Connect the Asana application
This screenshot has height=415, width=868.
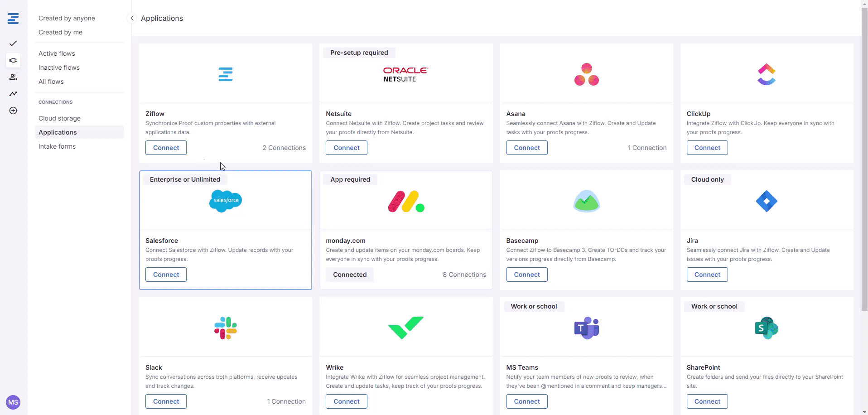coord(527,148)
